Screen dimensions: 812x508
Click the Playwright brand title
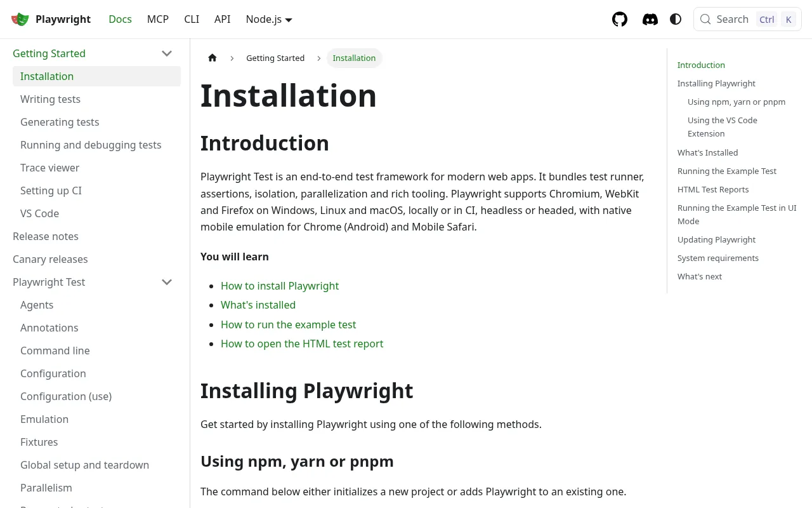(63, 19)
